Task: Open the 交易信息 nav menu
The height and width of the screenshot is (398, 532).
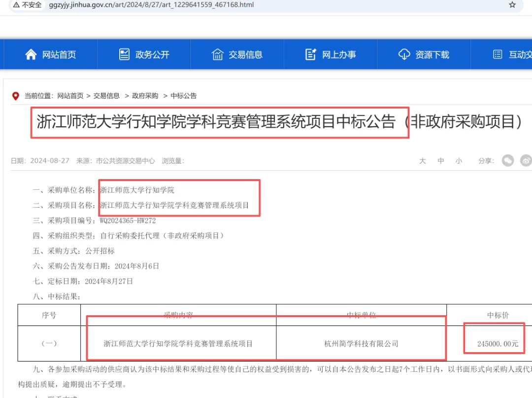Action: pos(237,54)
